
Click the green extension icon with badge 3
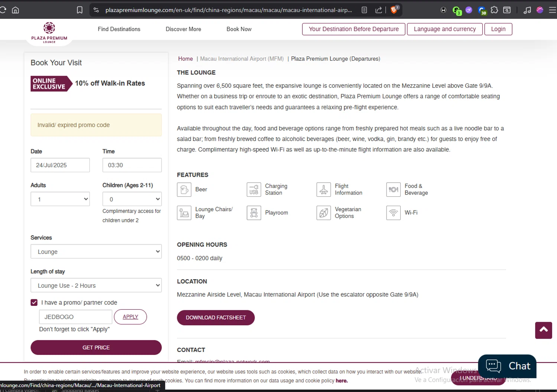coord(456,10)
